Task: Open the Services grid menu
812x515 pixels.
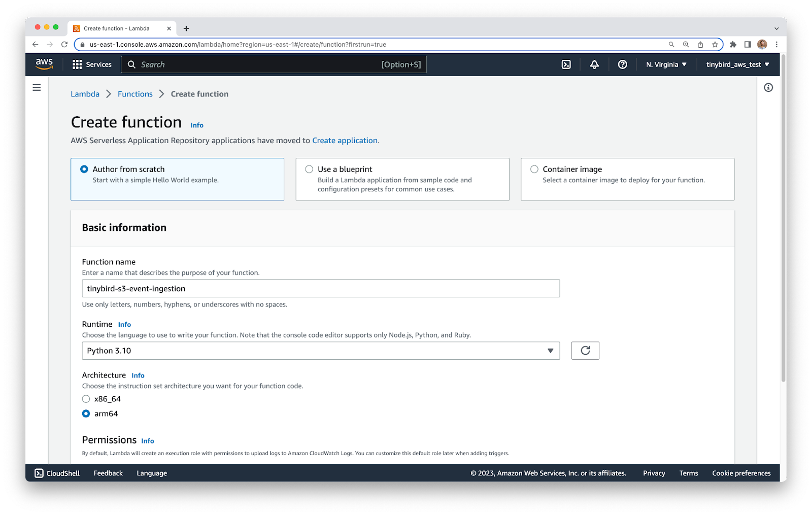Action: tap(92, 64)
